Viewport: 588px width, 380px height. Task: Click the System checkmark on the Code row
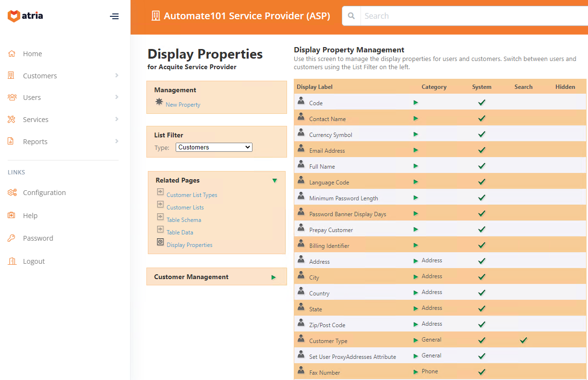tap(481, 102)
